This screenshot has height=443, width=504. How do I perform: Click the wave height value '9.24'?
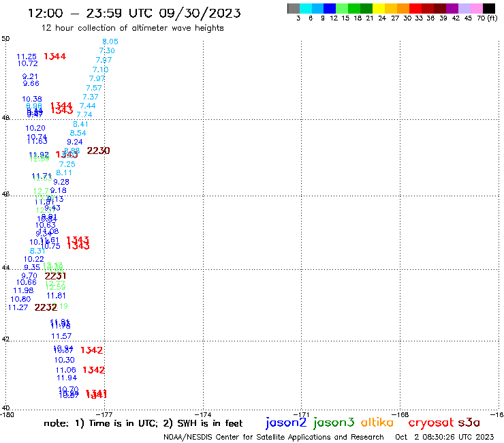tap(75, 142)
